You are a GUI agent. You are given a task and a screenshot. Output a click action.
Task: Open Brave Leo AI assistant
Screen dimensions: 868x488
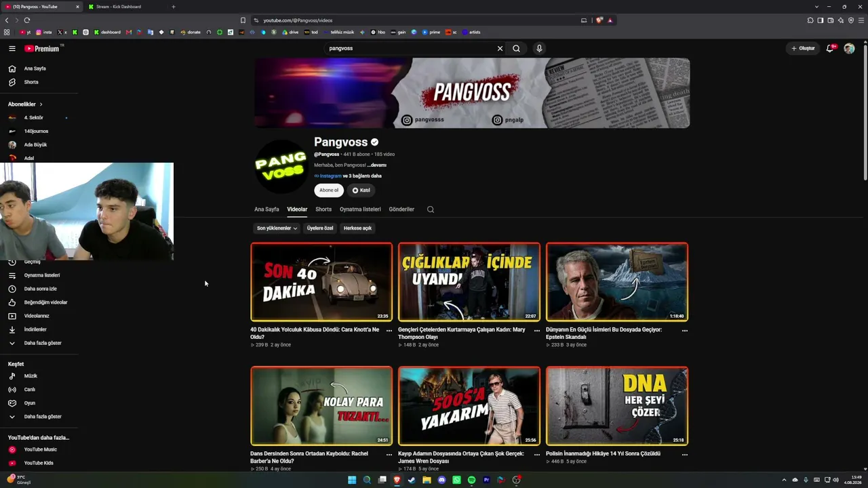pos(841,20)
